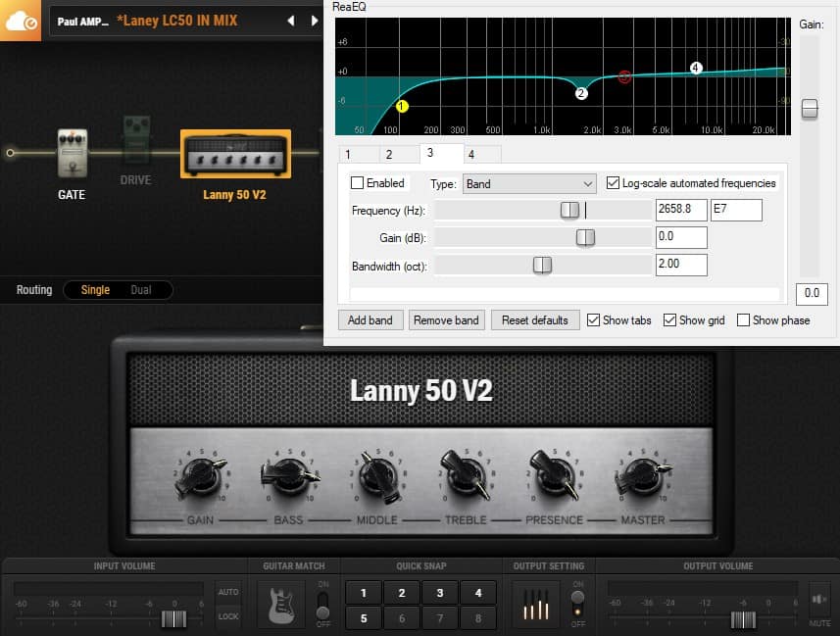Click the Add band button
The image size is (840, 636).
pyautogui.click(x=371, y=320)
